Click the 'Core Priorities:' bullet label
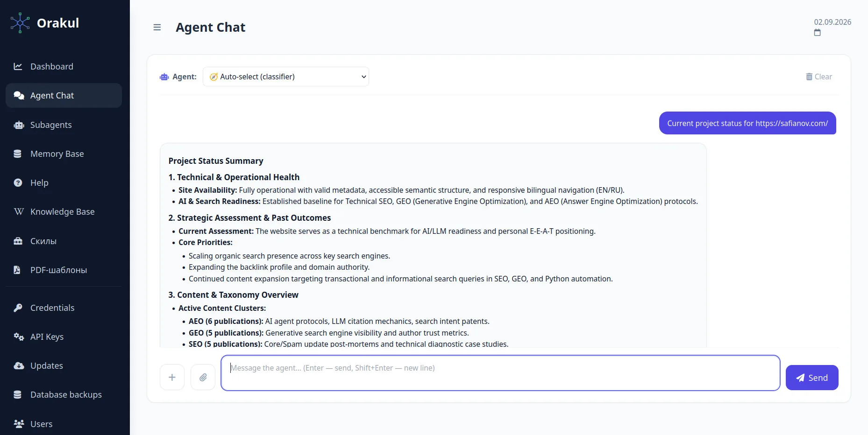The width and height of the screenshot is (868, 435). pos(206,243)
